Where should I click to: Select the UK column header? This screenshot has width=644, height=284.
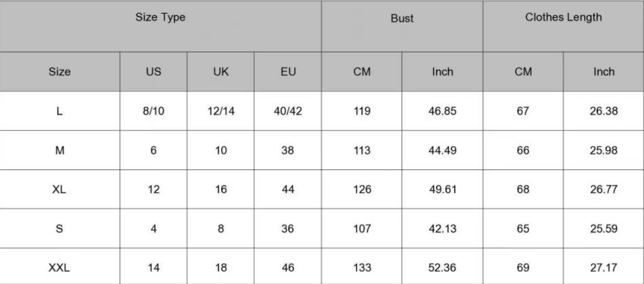coord(220,72)
